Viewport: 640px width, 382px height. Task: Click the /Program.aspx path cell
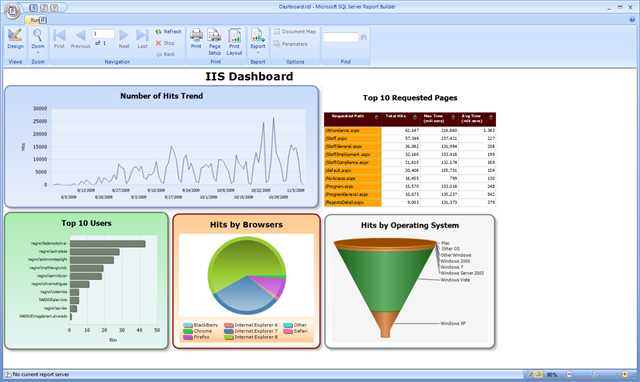pos(353,187)
